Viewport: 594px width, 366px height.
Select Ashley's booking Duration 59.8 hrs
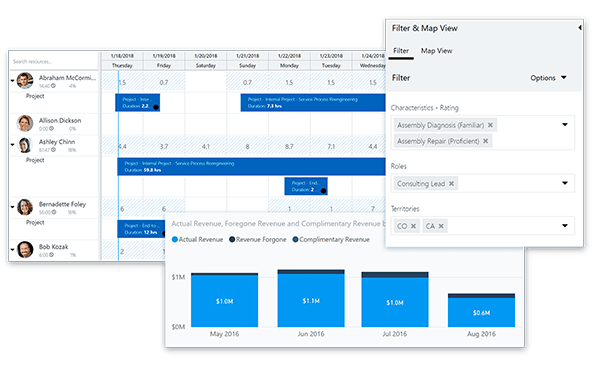[x=251, y=167]
